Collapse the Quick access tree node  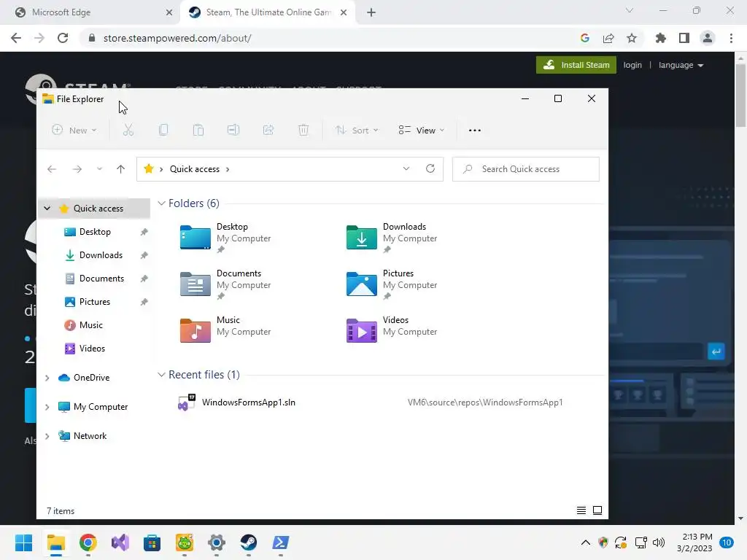(x=47, y=208)
